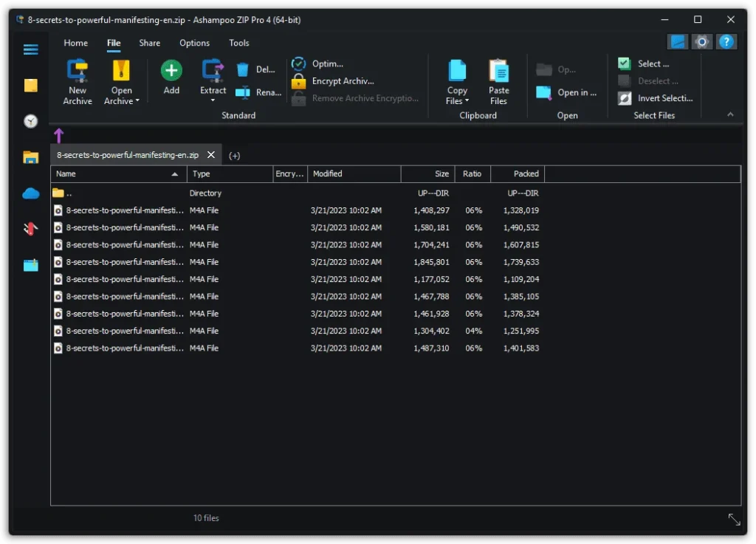Open the hamburger menu in sidebar
Image resolution: width=756 pixels, height=544 pixels.
31,49
